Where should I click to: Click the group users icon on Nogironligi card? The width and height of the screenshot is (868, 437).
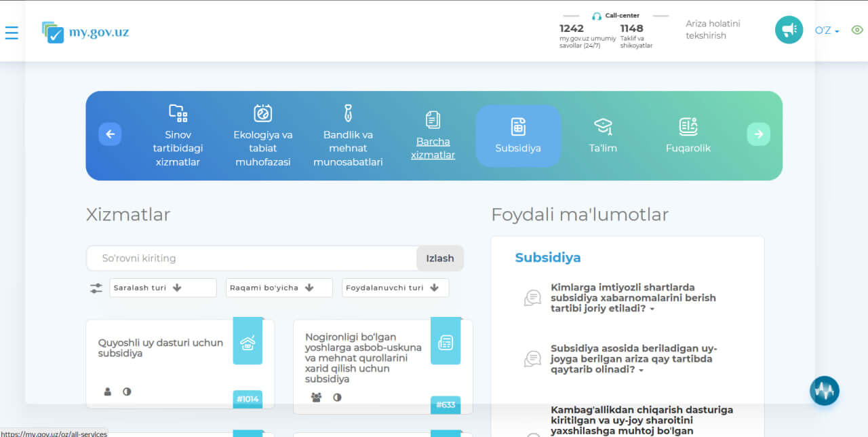(316, 398)
